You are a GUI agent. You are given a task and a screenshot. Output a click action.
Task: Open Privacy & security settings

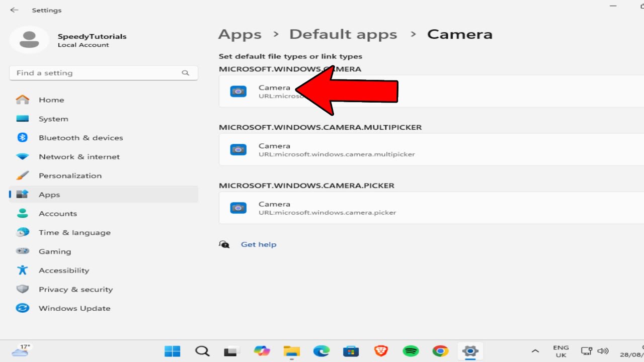[x=104, y=290]
